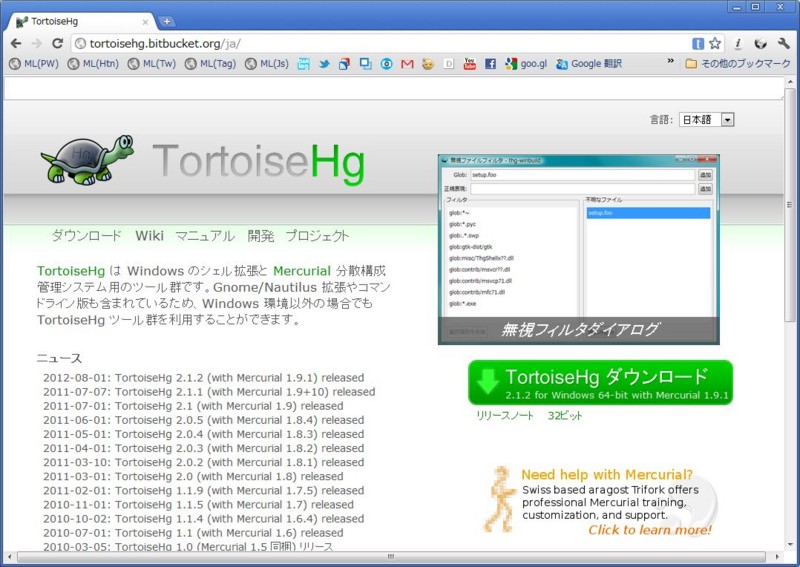This screenshot has height=567, width=800.
Task: Open the プロジェクト navigation item
Action: coord(317,236)
